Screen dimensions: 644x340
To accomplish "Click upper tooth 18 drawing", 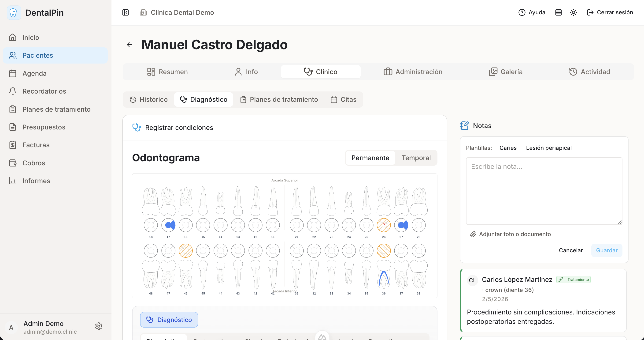I will (151, 202).
